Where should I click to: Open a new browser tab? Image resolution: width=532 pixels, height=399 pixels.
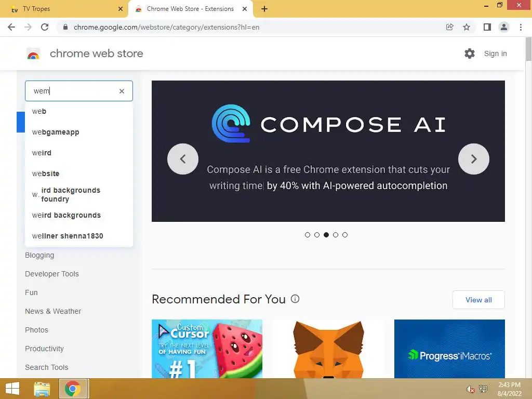pyautogui.click(x=264, y=9)
